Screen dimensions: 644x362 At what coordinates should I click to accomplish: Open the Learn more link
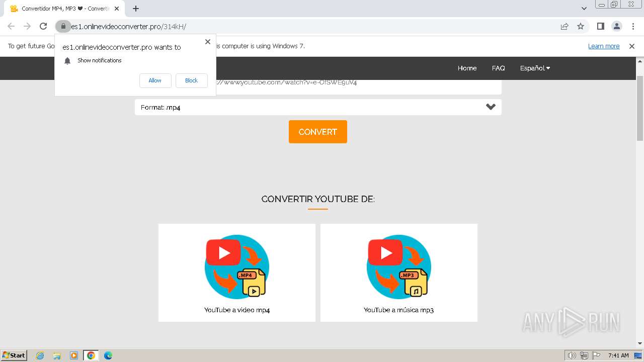tap(604, 46)
